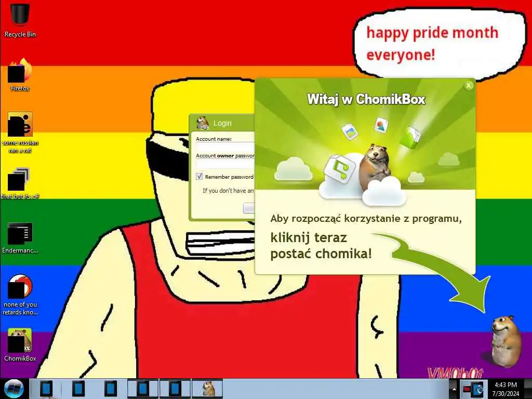Select the ChomikBox hamster taskbar button
This screenshot has width=532, height=399.
pos(207,389)
